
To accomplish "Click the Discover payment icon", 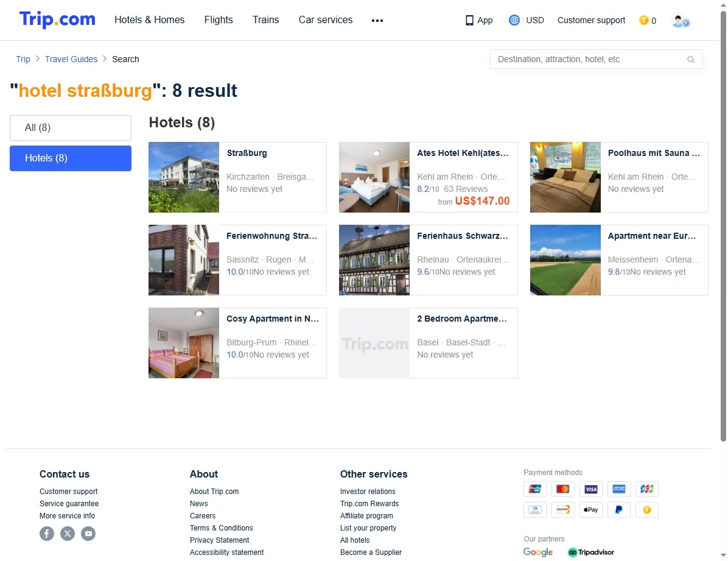I will click(562, 510).
